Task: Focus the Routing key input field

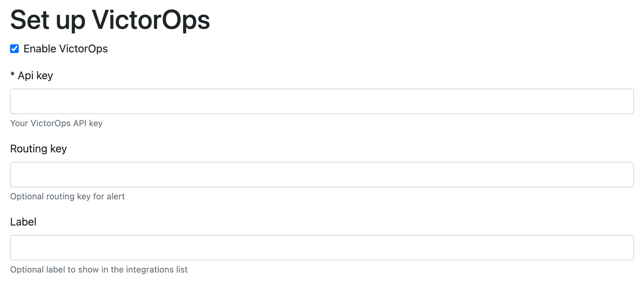Action: tap(322, 175)
